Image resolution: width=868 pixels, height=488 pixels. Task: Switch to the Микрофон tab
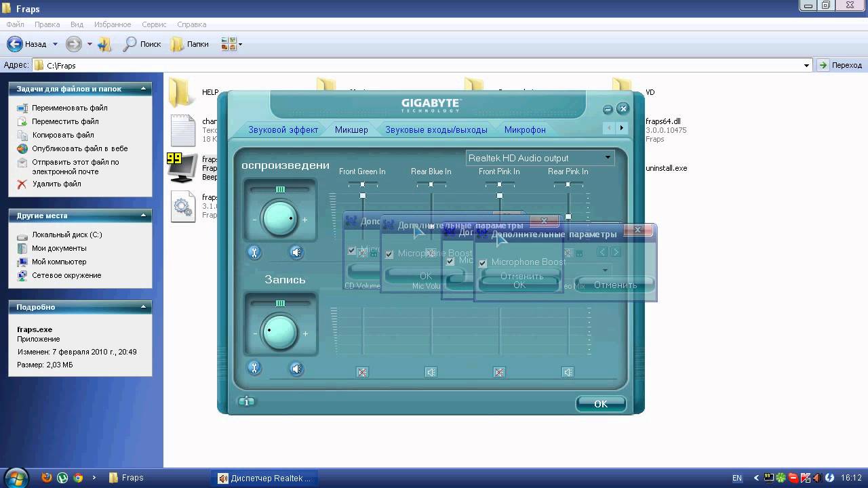point(525,129)
